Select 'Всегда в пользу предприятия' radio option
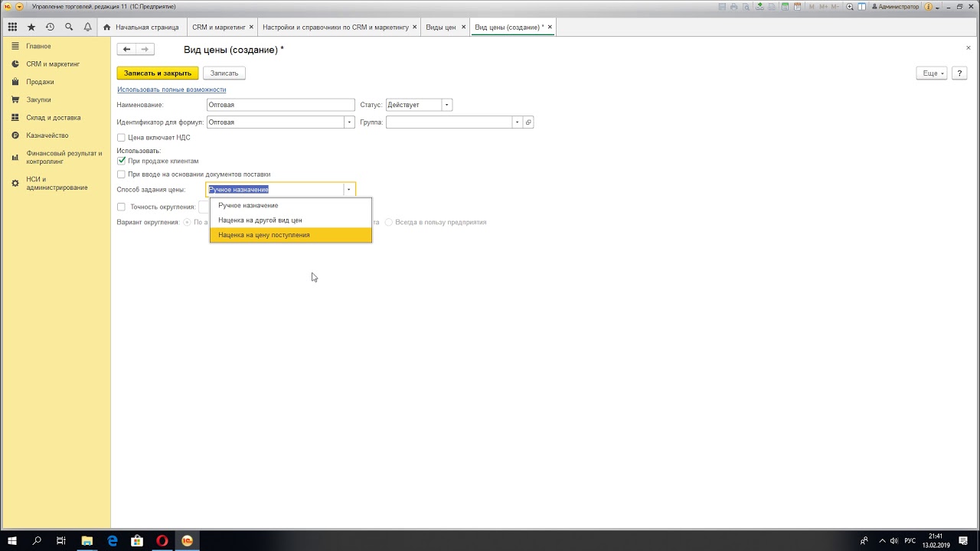Screen dimensions: 980x551 point(389,222)
